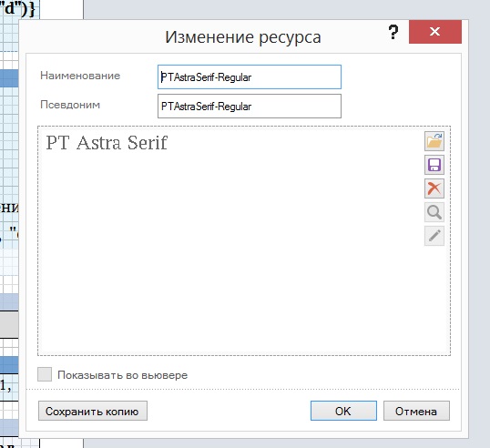Click the Наименование label
Screen dimensions: 490x448
pos(80,76)
